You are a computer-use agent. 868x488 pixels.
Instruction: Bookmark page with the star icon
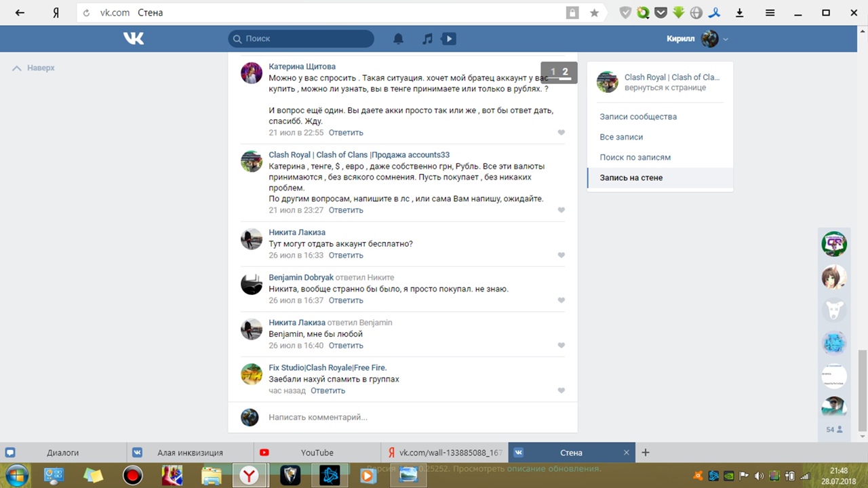point(594,13)
